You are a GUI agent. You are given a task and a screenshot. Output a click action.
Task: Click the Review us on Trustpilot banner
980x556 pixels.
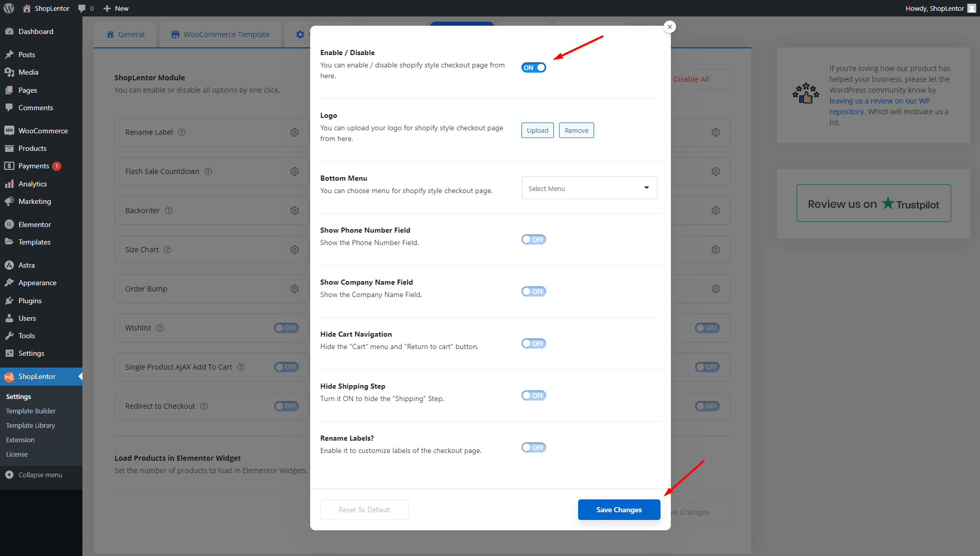873,203
